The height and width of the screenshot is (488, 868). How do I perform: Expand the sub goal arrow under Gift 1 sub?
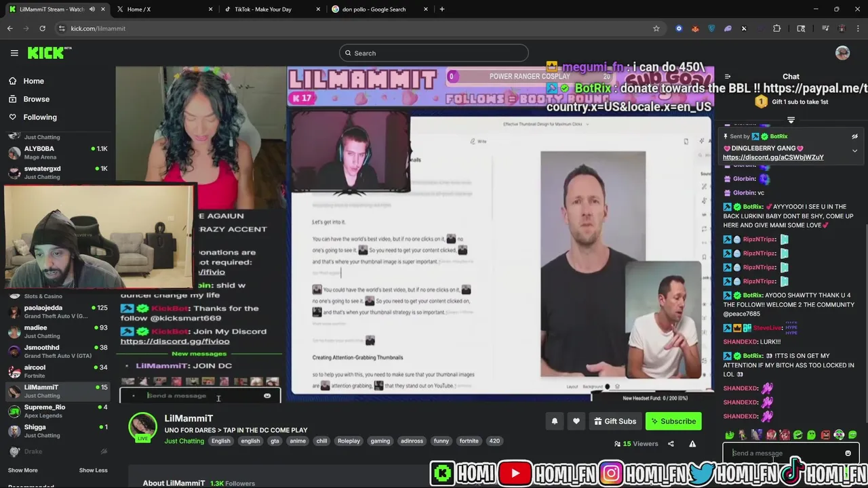791,120
